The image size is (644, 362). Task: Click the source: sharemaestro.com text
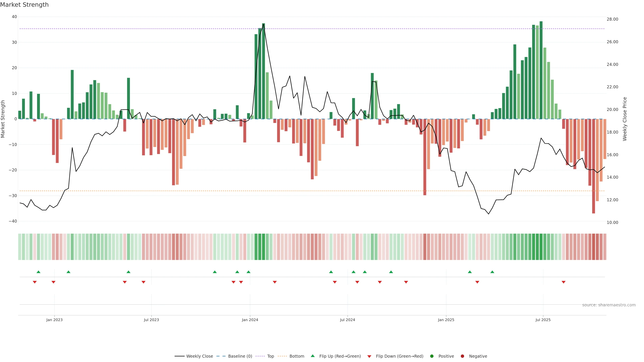(x=609, y=305)
